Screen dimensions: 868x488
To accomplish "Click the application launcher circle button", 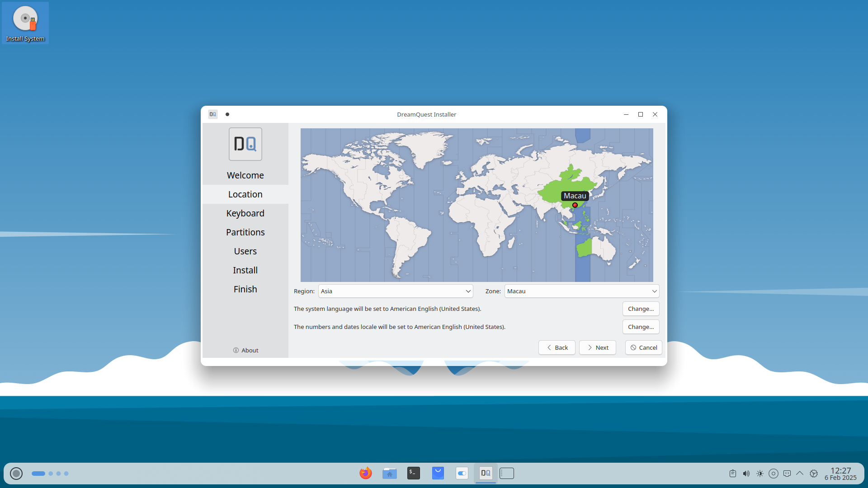I will (16, 473).
